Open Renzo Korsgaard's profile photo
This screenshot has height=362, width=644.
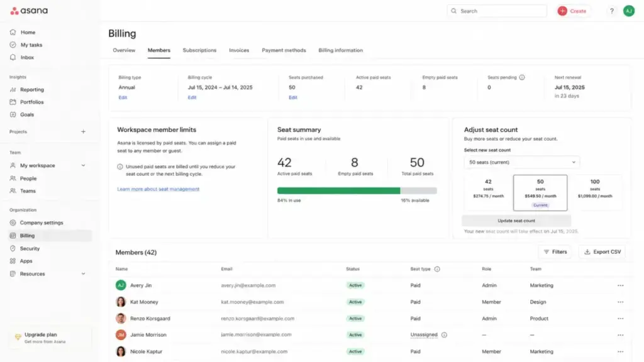[121, 319]
